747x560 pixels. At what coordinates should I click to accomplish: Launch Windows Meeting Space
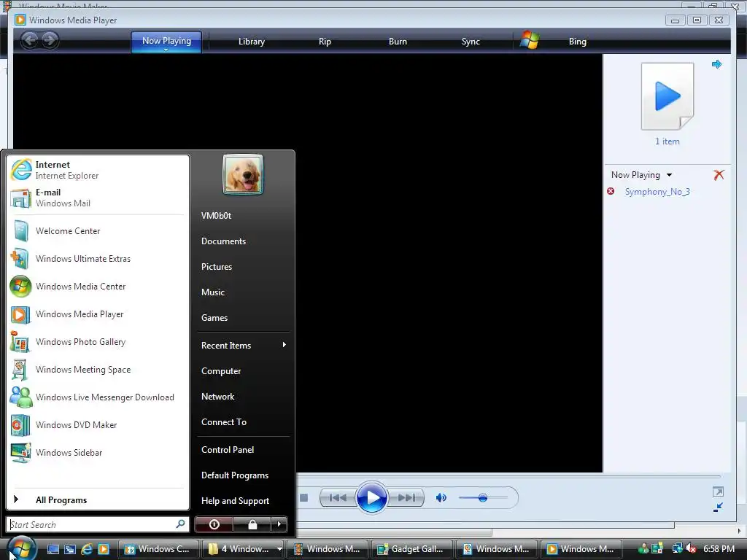98,370
